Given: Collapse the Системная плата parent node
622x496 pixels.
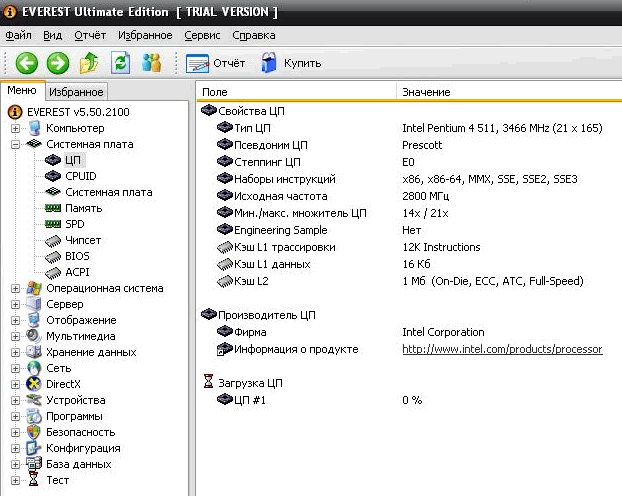Looking at the screenshot, I should click(15, 144).
